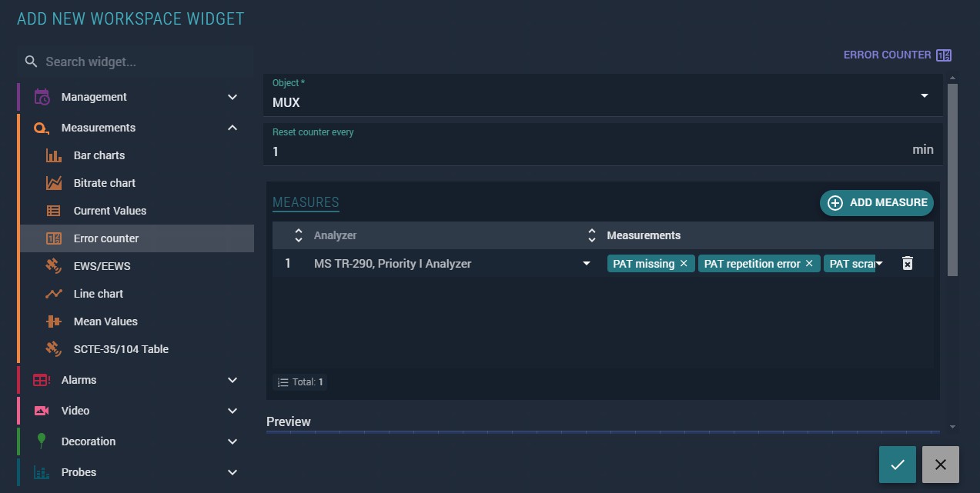980x493 pixels.
Task: Remove the PAT missing measurement chip
Action: (683, 264)
